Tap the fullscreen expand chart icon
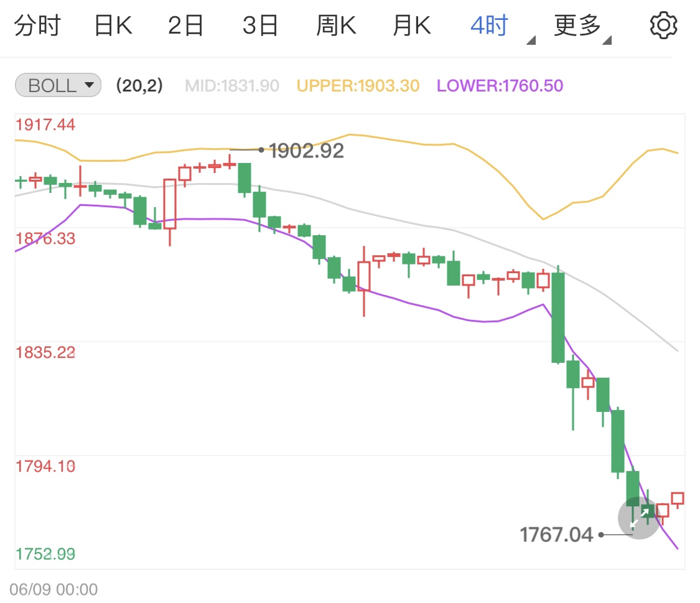Screen dimensions: 700x603 click(639, 518)
